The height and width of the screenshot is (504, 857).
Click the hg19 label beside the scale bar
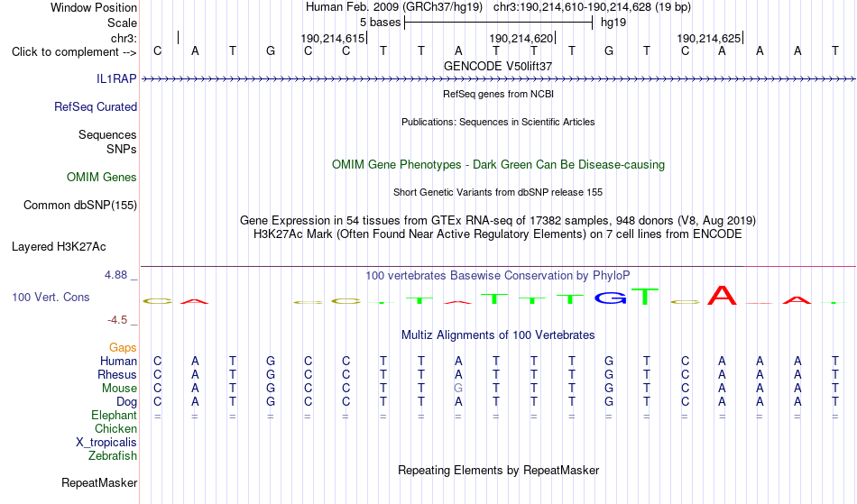click(613, 23)
